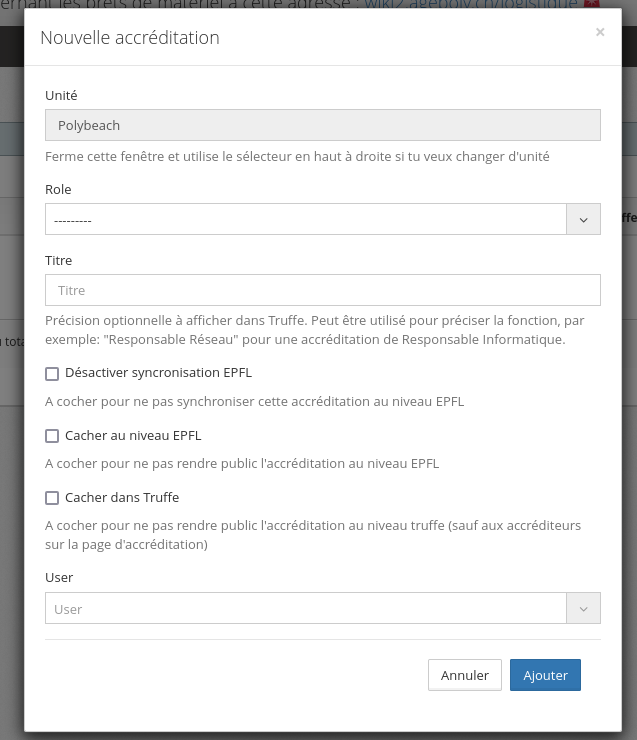This screenshot has width=637, height=740.
Task: Click into the User search field
Action: [306, 608]
